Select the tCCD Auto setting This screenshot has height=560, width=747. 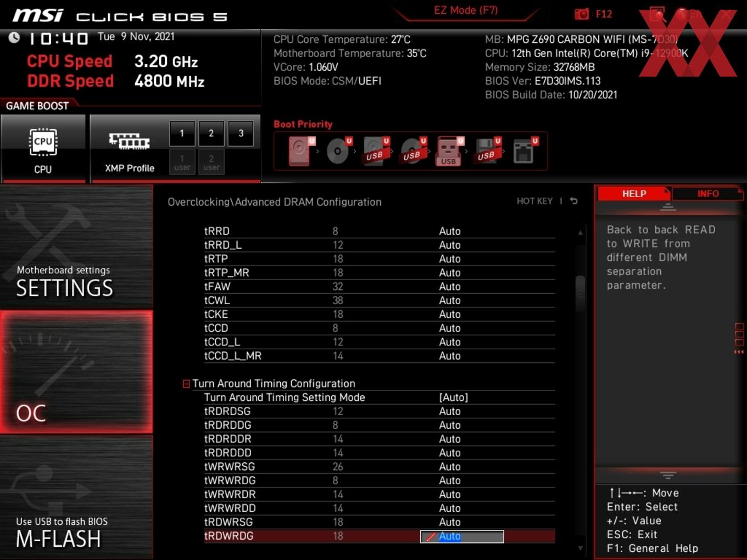tap(450, 328)
